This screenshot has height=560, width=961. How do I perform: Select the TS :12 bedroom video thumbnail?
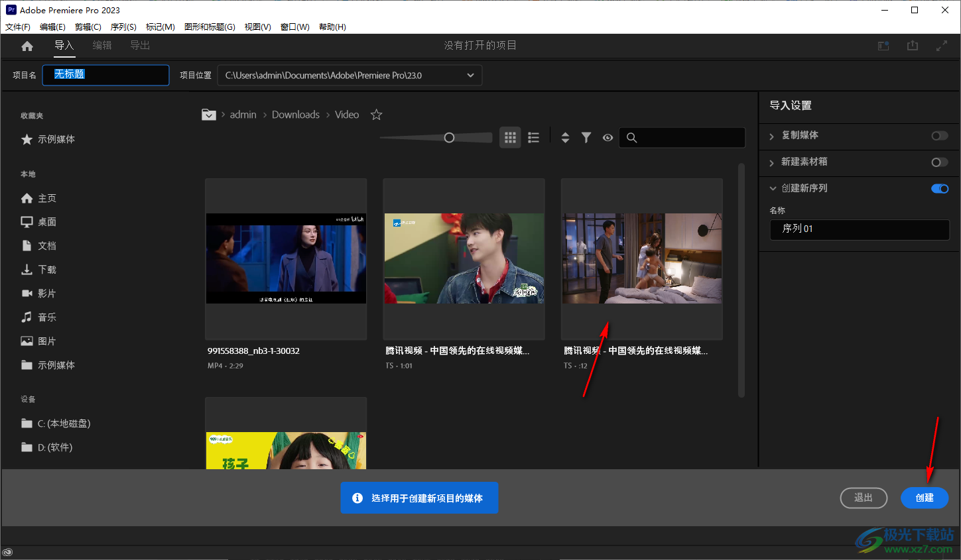pos(642,258)
